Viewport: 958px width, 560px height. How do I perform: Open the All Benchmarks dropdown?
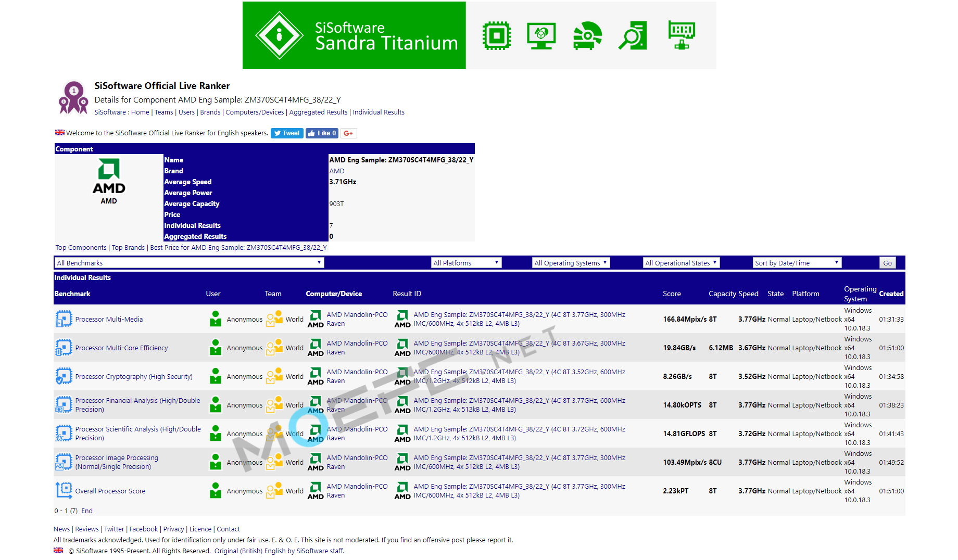(190, 263)
